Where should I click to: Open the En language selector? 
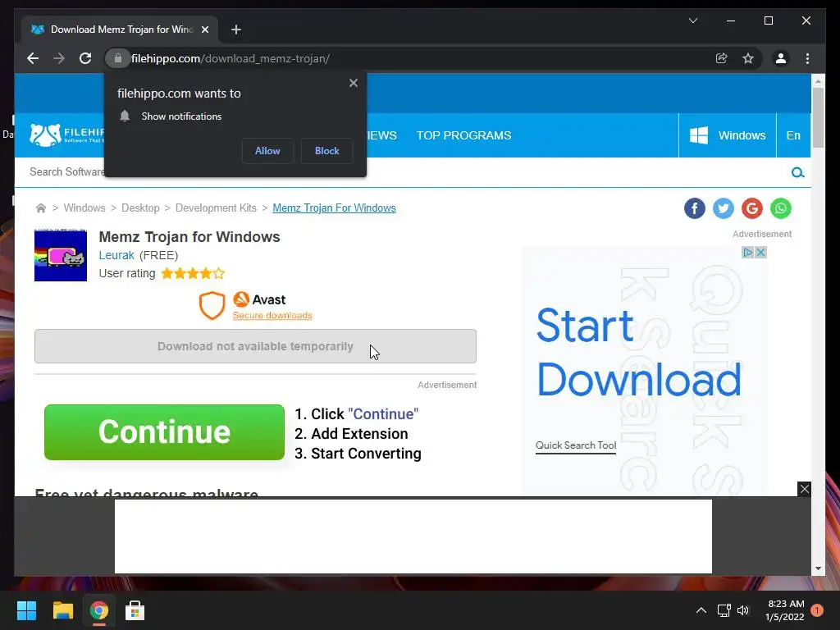click(x=793, y=135)
